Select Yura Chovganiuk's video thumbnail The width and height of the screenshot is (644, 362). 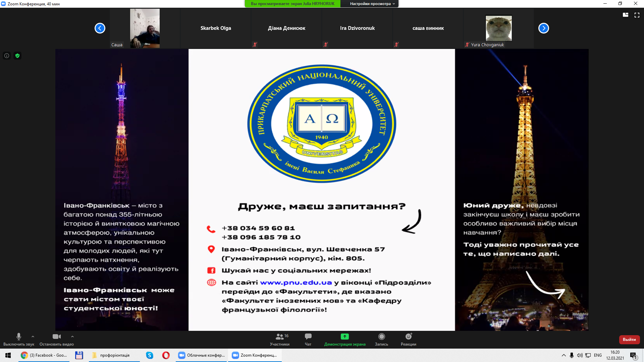pyautogui.click(x=498, y=29)
